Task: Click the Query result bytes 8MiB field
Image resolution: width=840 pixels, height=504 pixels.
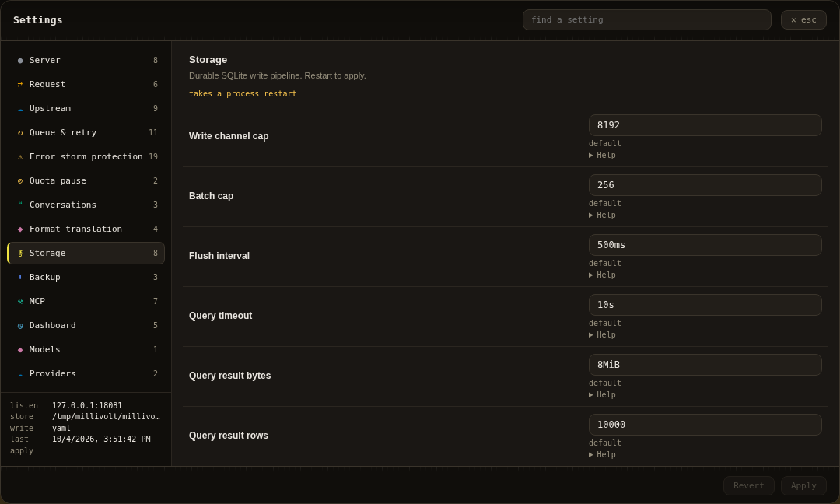Action: [x=705, y=366]
